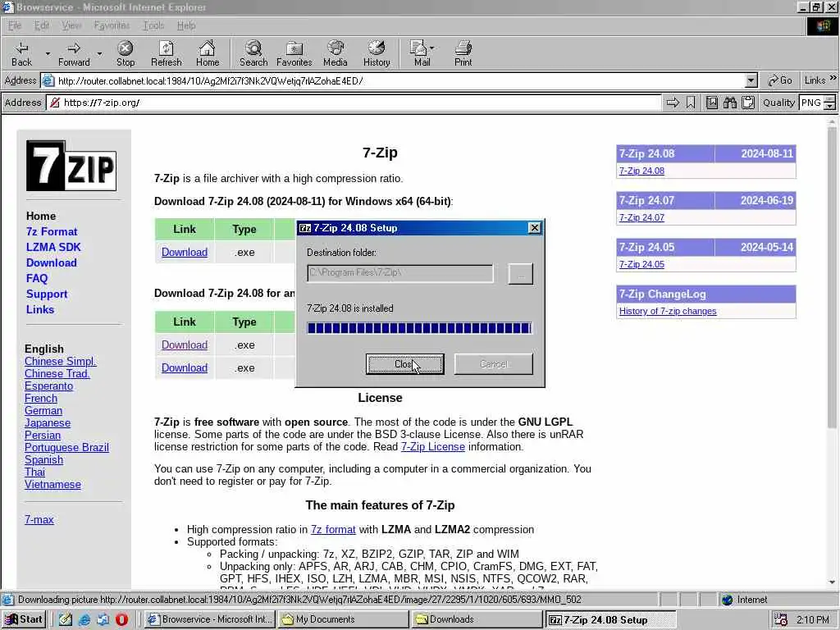
Task: Click the Browservice bookmark ribbon icon
Action: pyautogui.click(x=691, y=103)
